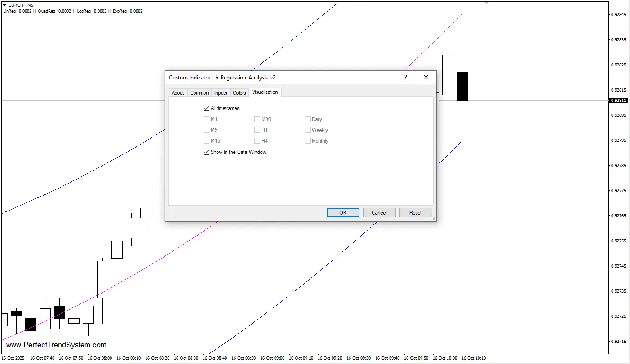The width and height of the screenshot is (630, 364).
Task: Click Reset to restore indicator defaults
Action: [415, 212]
